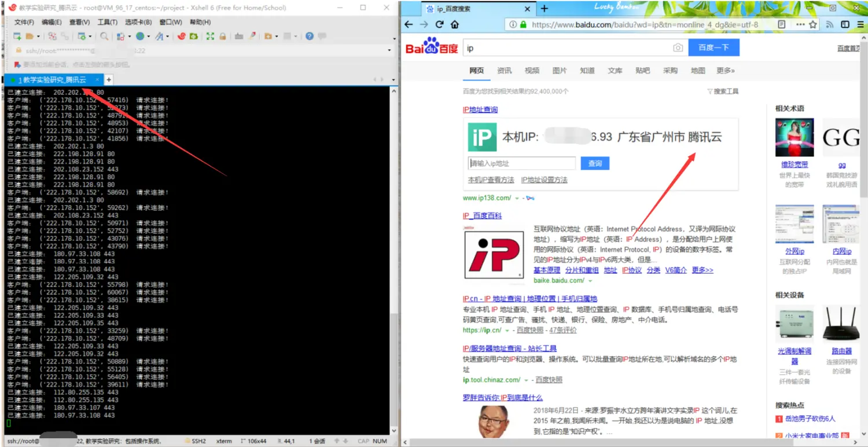
Task: Click the green Xmanager icon in Xshell toolbar
Action: point(193,36)
